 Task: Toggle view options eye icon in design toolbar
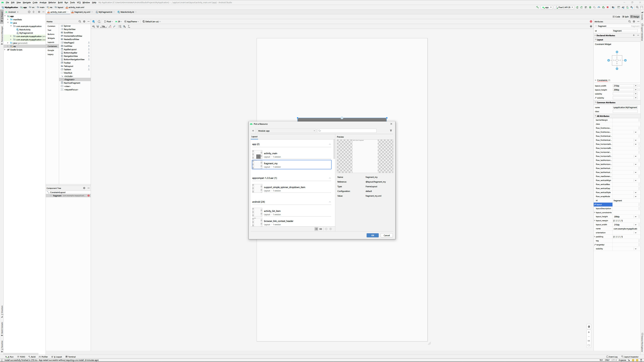pos(94,26)
